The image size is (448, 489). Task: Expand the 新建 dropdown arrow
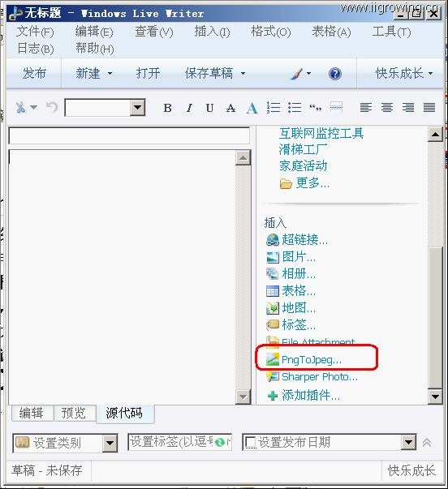(x=110, y=74)
